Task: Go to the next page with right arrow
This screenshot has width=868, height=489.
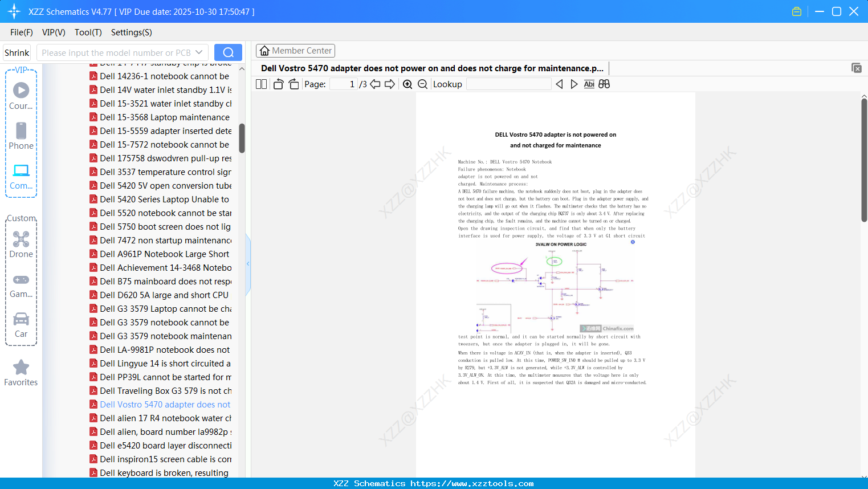Action: 390,84
